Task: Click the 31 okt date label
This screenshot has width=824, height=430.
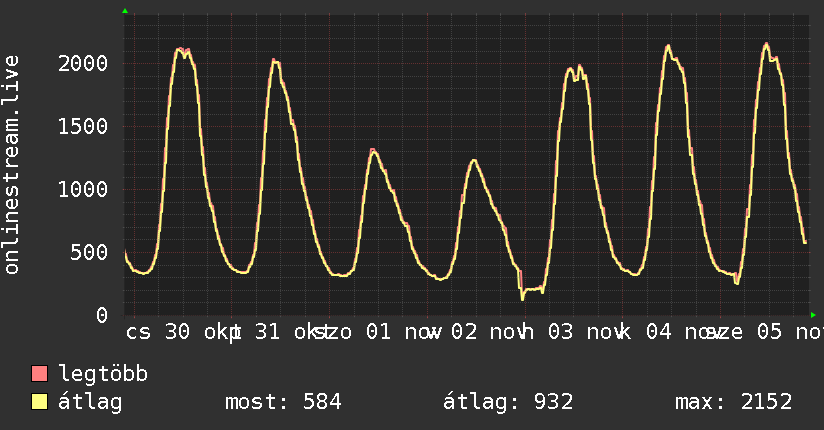Action: [x=292, y=332]
